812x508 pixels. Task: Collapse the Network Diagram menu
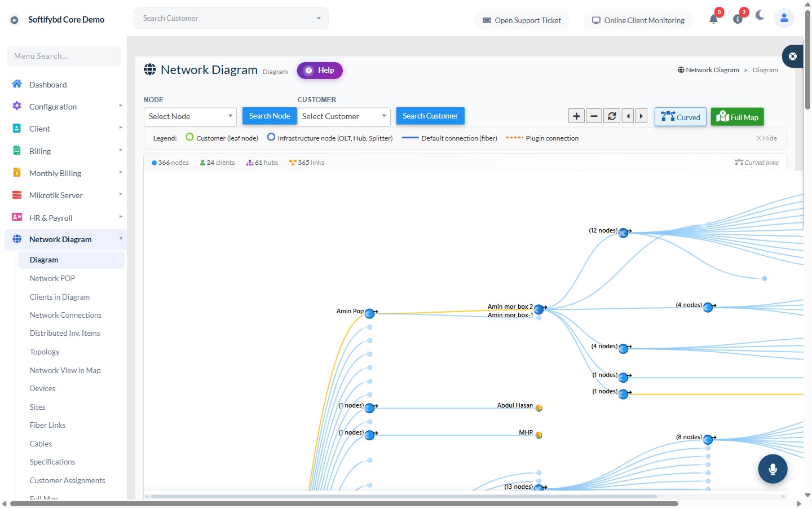tap(65, 239)
